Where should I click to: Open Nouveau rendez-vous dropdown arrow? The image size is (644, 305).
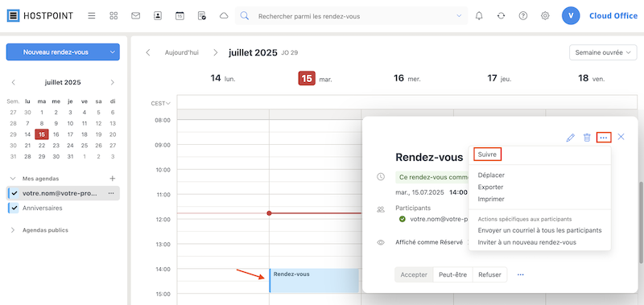pyautogui.click(x=113, y=52)
